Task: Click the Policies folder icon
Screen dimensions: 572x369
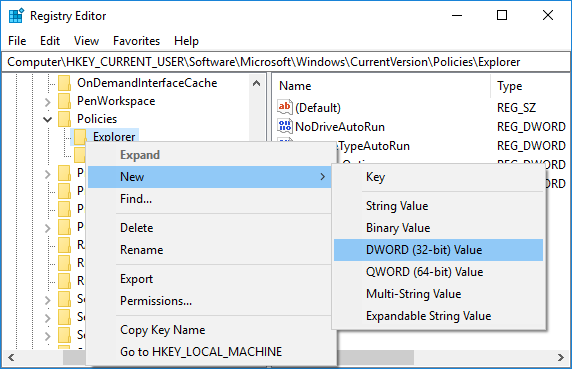Action: point(65,119)
